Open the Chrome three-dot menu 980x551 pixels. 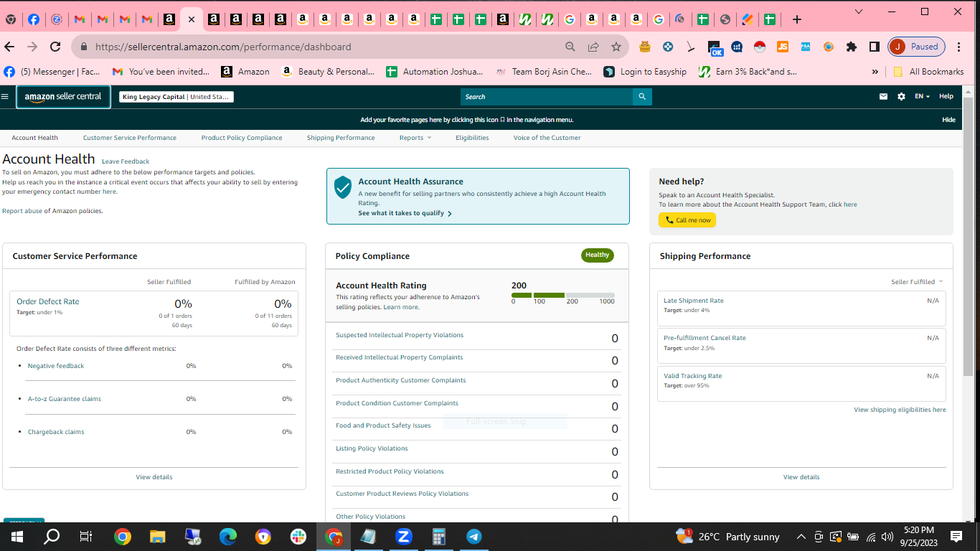click(x=959, y=47)
